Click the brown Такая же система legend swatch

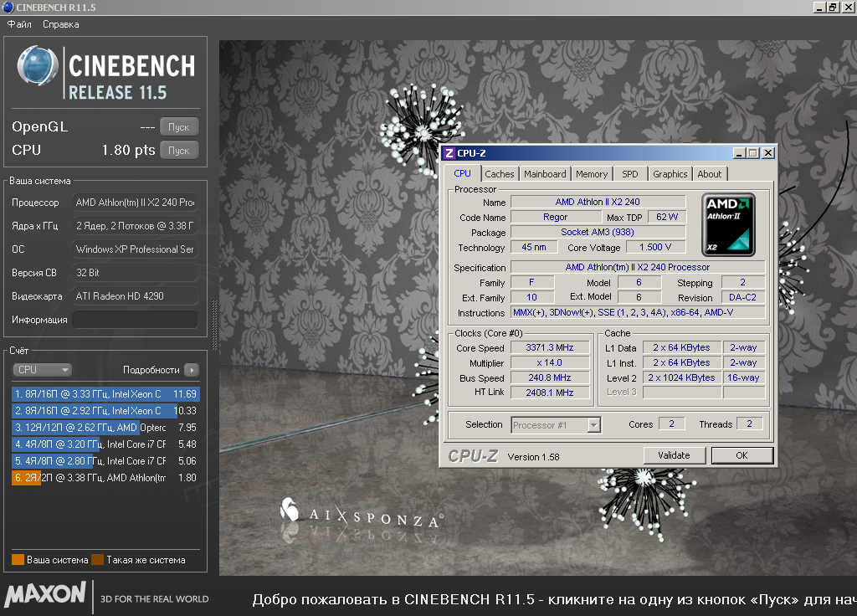click(98, 560)
